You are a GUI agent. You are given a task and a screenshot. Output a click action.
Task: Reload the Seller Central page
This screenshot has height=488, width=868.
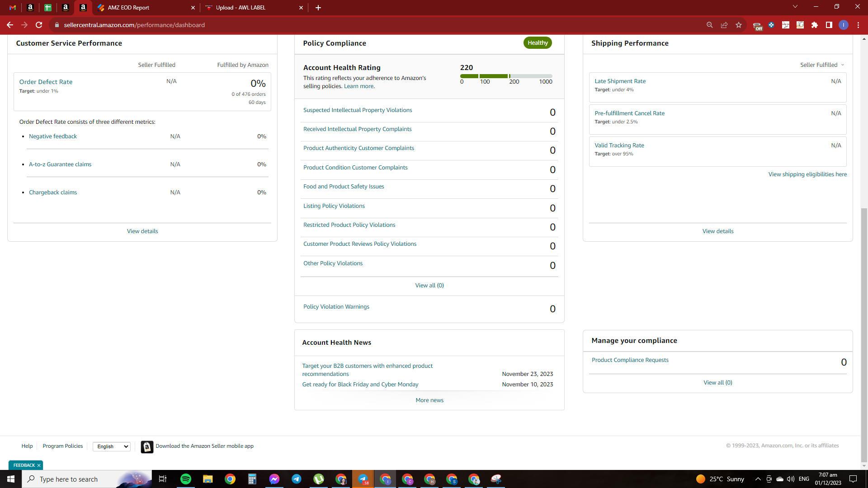pos(39,25)
